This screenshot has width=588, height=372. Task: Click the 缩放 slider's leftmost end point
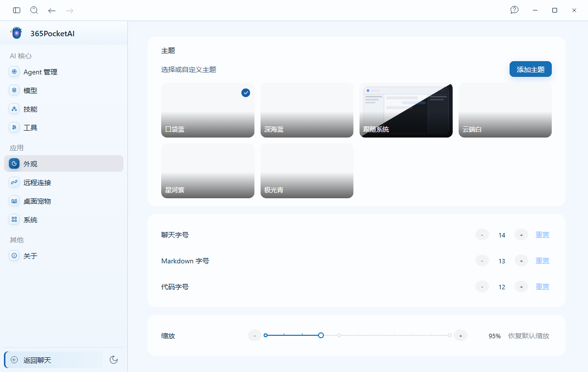(x=266, y=335)
